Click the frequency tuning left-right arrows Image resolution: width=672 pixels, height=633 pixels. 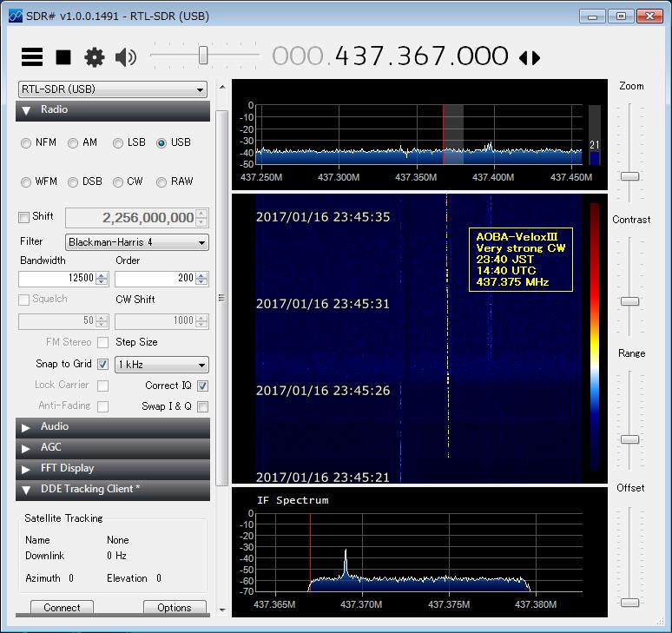[530, 57]
